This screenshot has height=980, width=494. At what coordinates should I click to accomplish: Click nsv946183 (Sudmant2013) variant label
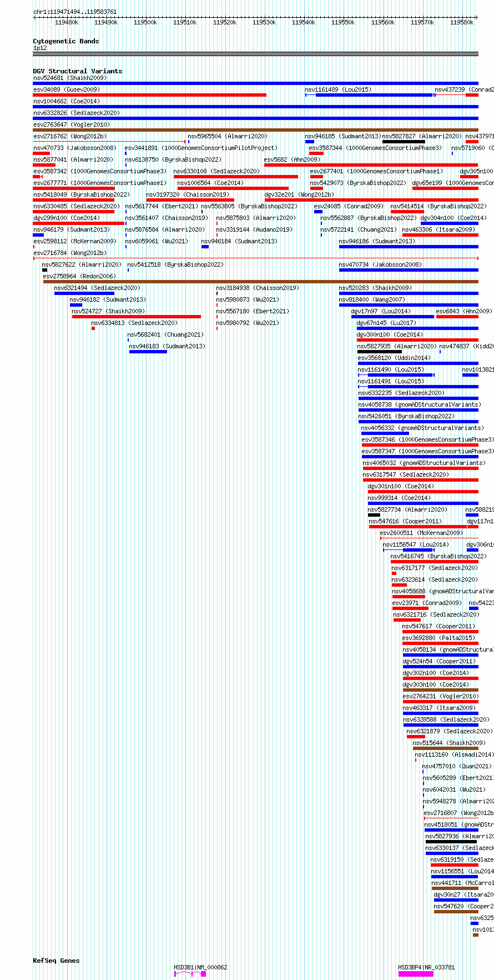click(x=167, y=346)
